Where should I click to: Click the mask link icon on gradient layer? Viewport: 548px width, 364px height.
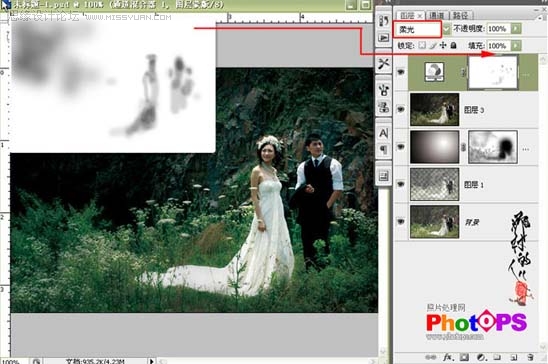(x=463, y=147)
